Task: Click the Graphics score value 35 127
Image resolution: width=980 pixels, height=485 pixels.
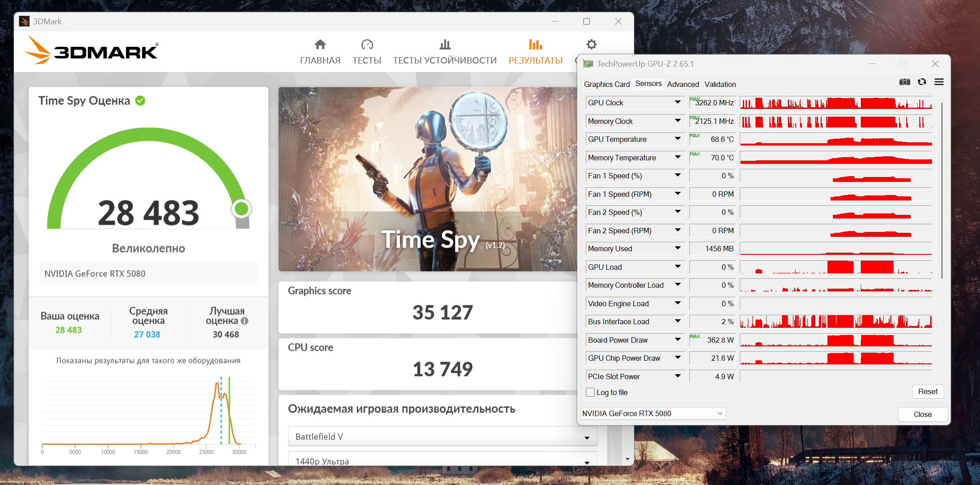Action: tap(443, 313)
